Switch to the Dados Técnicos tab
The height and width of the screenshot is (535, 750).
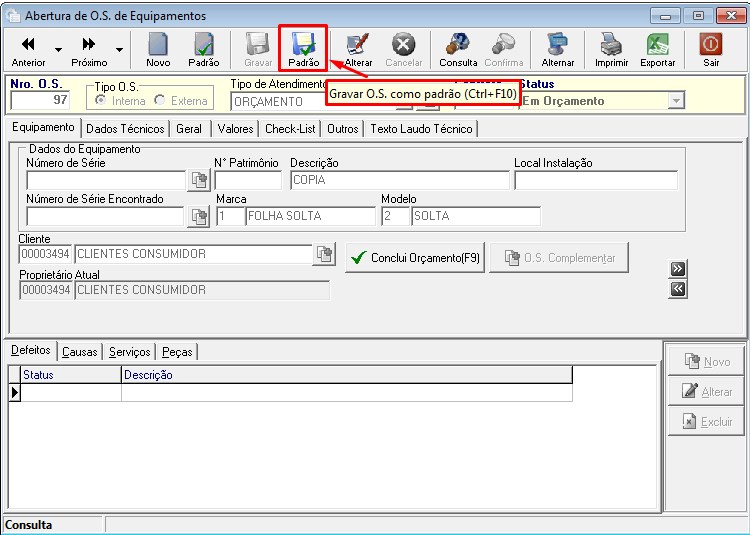125,129
